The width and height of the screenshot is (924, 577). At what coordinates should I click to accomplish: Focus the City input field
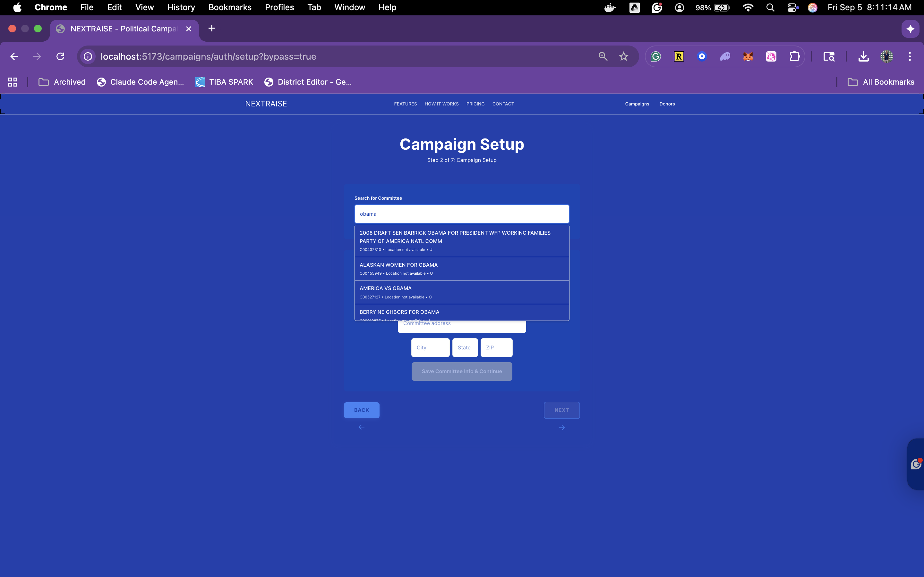430,347
